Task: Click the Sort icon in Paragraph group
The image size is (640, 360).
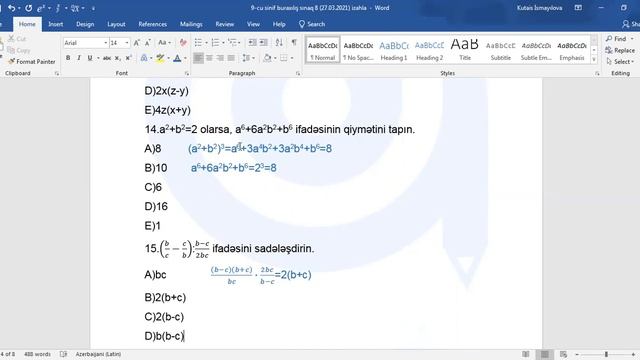Action: (x=279, y=42)
